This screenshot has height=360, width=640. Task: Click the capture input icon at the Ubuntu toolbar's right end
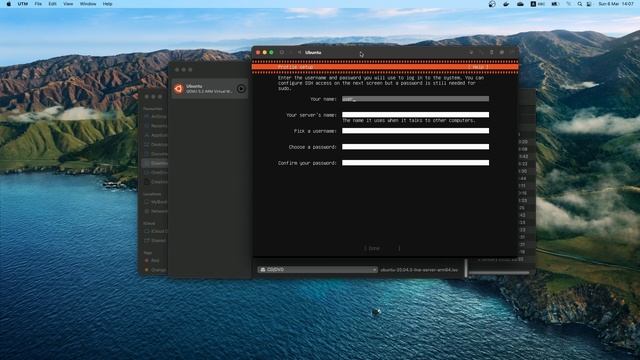point(512,52)
